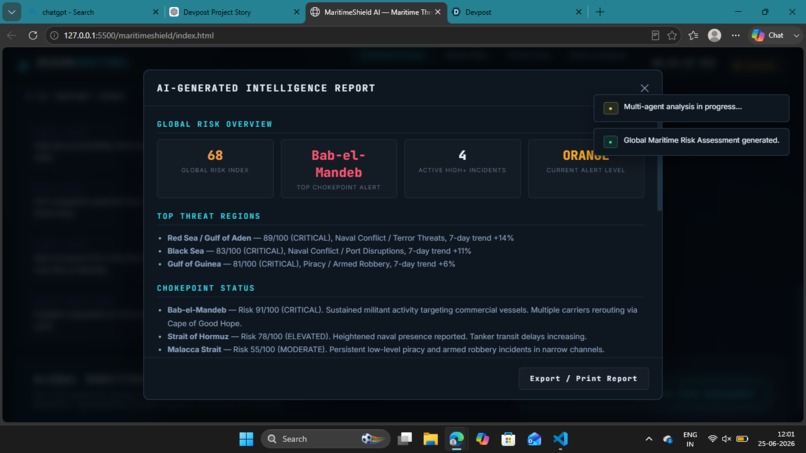Open a new browser tab
This screenshot has width=806, height=453.
pos(600,12)
